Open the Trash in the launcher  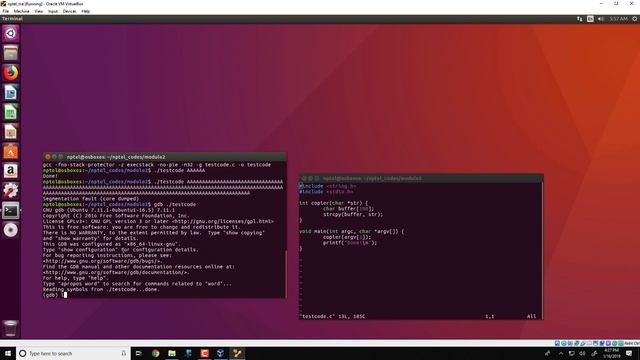coord(11,329)
